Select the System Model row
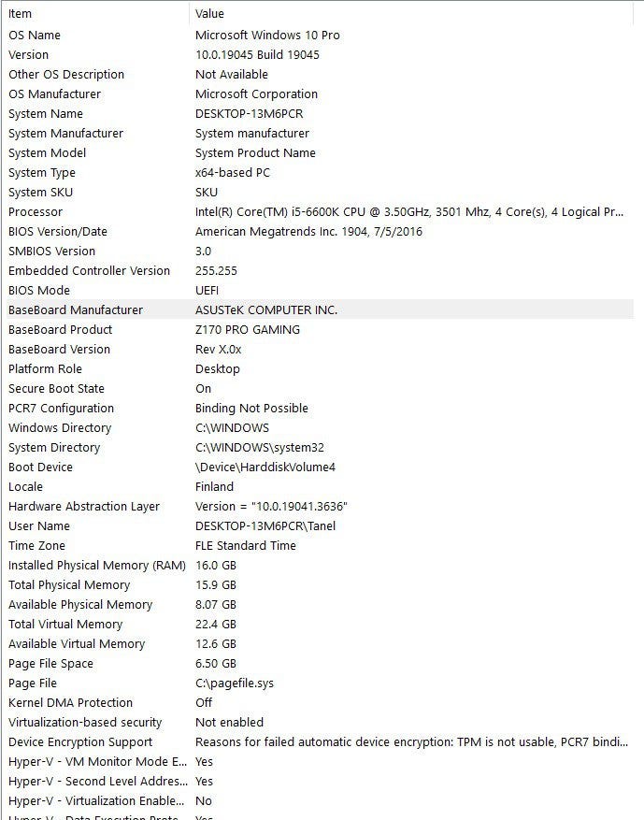 320,152
